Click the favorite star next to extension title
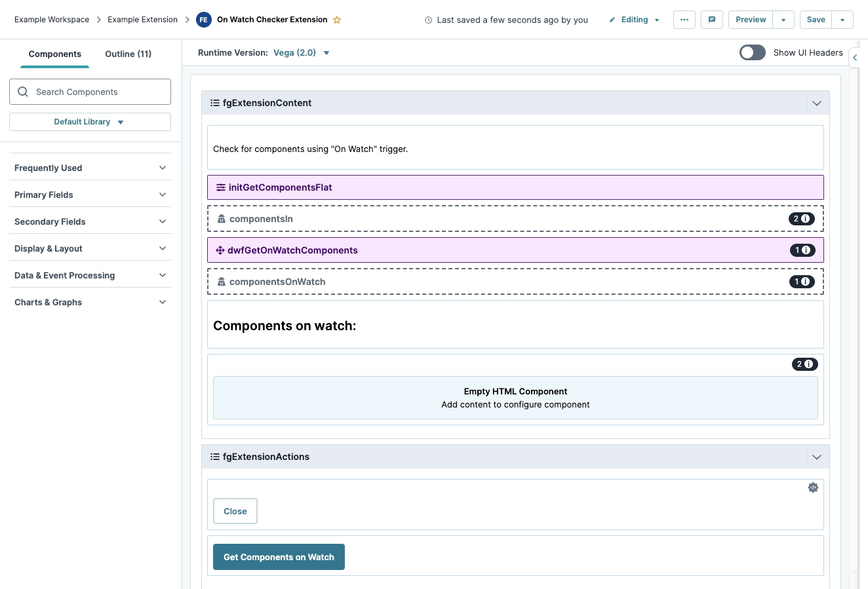 tap(337, 20)
